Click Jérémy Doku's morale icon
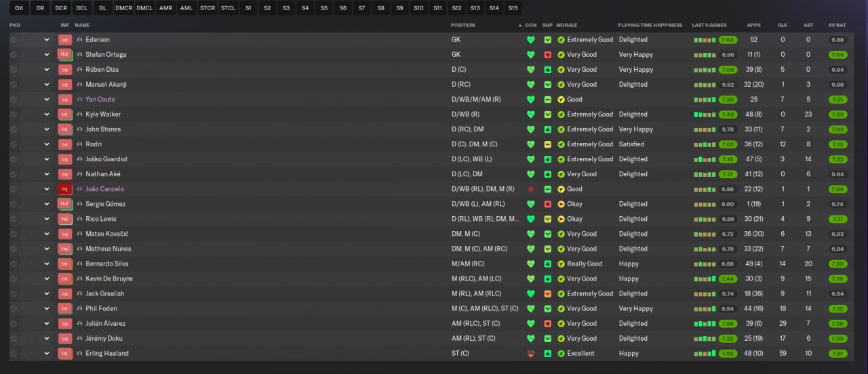868x374 pixels. click(561, 339)
